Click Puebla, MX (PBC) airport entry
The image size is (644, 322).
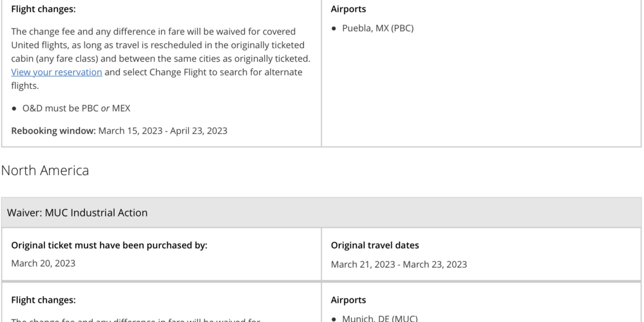(378, 28)
